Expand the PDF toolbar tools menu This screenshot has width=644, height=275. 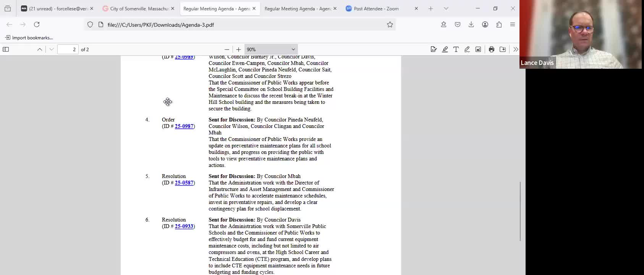(516, 49)
